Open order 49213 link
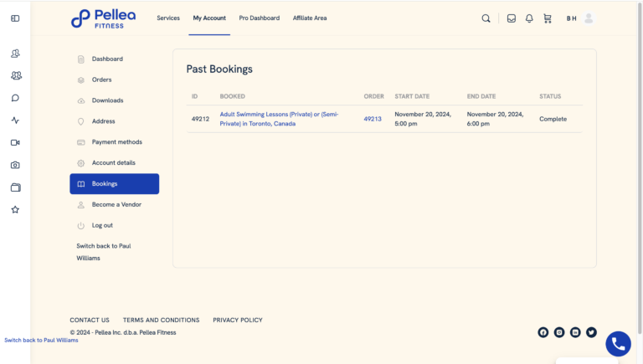This screenshot has width=643, height=364. point(373,119)
